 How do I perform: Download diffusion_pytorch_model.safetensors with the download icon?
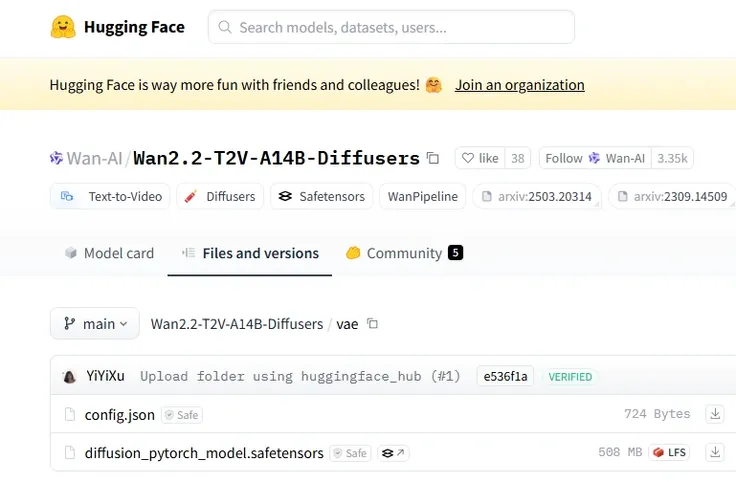click(x=715, y=452)
